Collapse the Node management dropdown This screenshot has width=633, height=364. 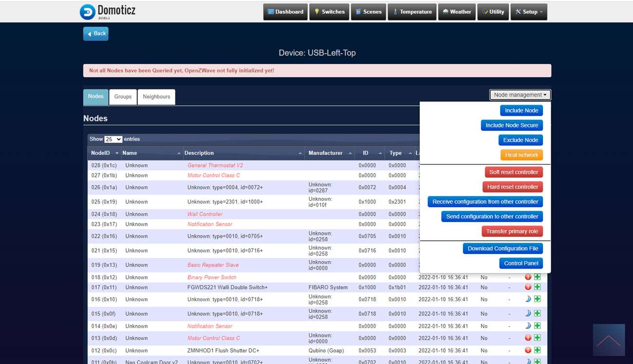coord(520,95)
